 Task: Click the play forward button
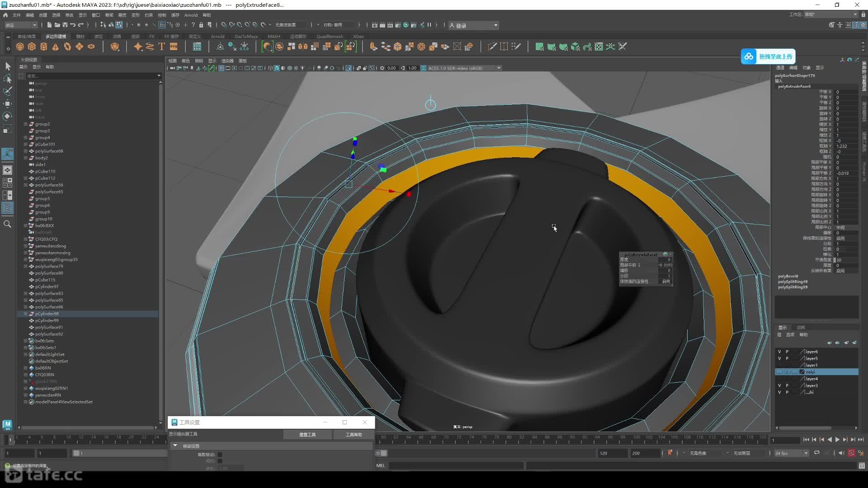[837, 440]
